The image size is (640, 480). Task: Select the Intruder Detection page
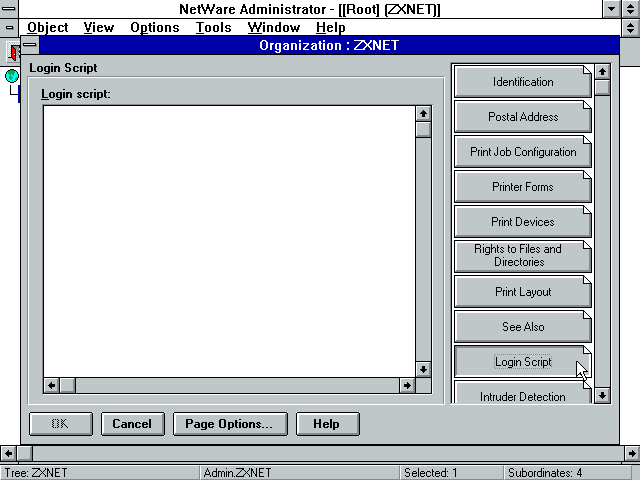522,395
